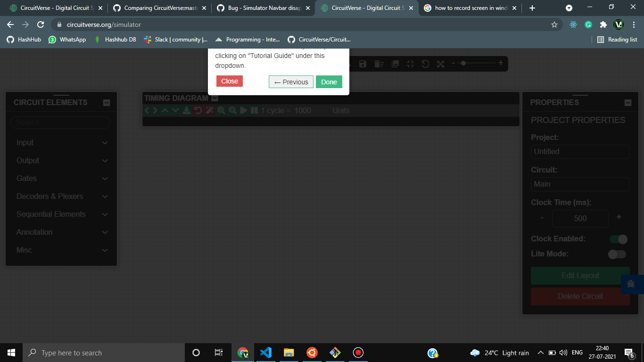Click the save icon in the quick toolbar
This screenshot has width=644, height=362.
(363, 64)
